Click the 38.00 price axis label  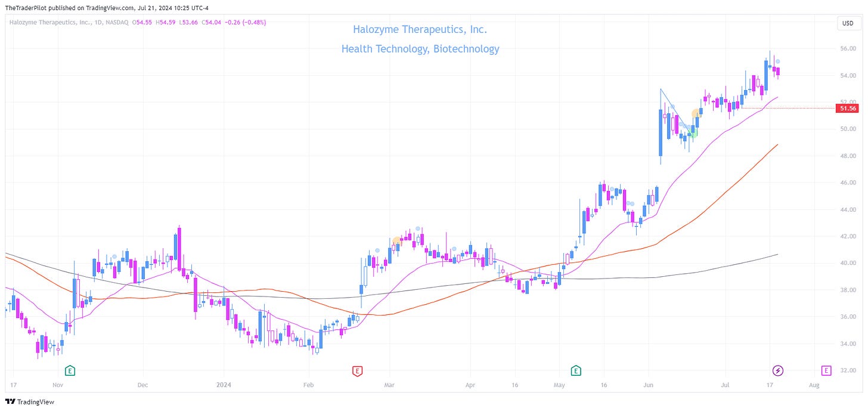(x=848, y=290)
